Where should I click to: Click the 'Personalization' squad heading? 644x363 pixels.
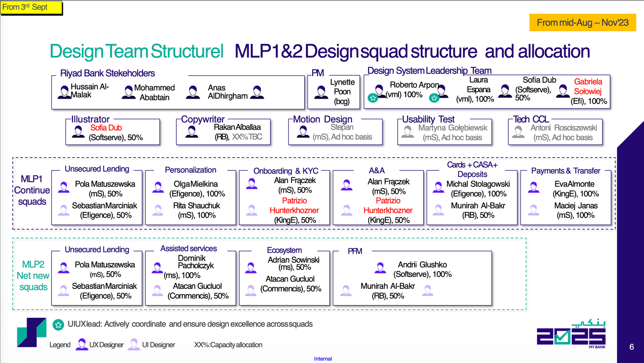pyautogui.click(x=190, y=170)
